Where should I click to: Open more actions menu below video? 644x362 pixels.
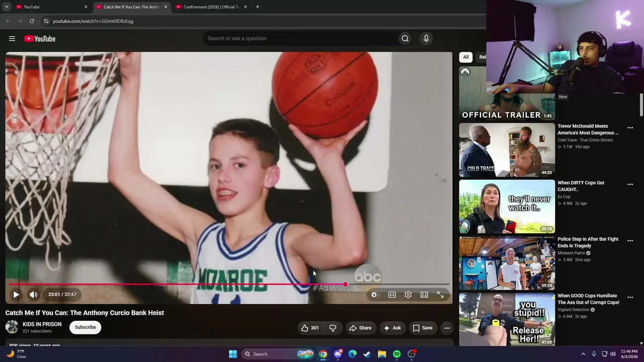447,328
